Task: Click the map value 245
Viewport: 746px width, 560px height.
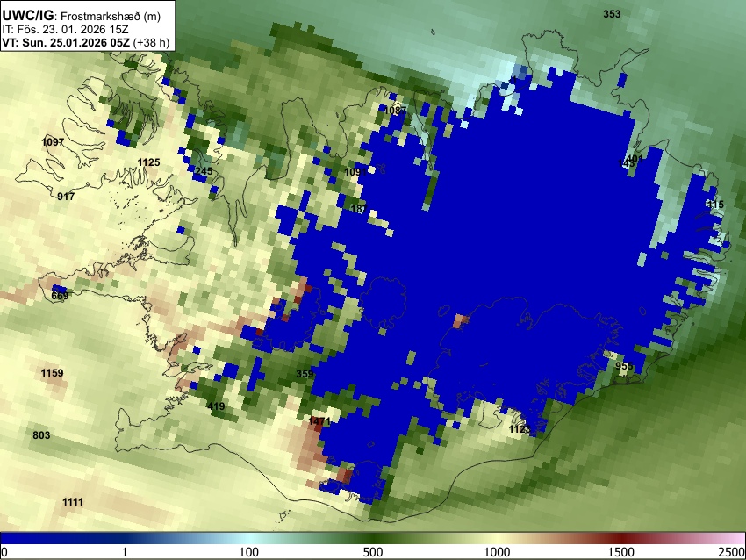Action: 204,171
